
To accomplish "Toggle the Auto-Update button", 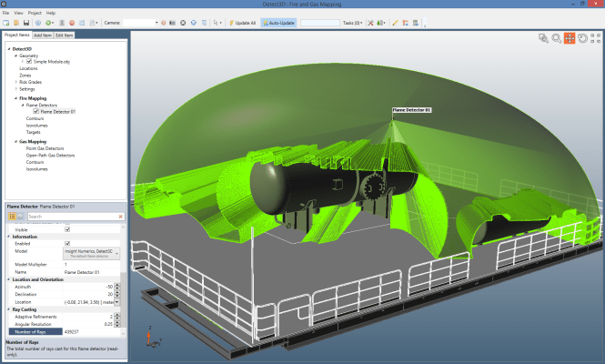I will point(278,23).
